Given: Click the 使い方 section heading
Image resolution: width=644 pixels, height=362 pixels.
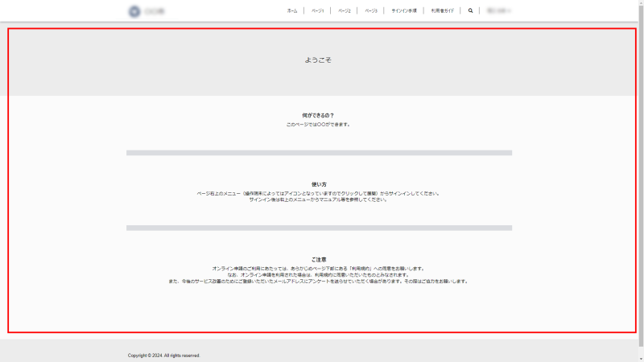Looking at the screenshot, I should [319, 184].
